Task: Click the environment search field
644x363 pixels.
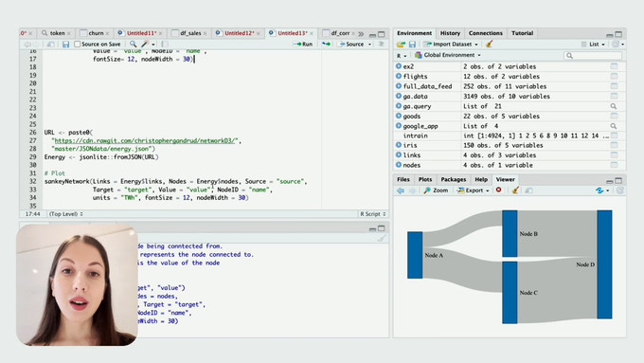Action: [x=593, y=56]
